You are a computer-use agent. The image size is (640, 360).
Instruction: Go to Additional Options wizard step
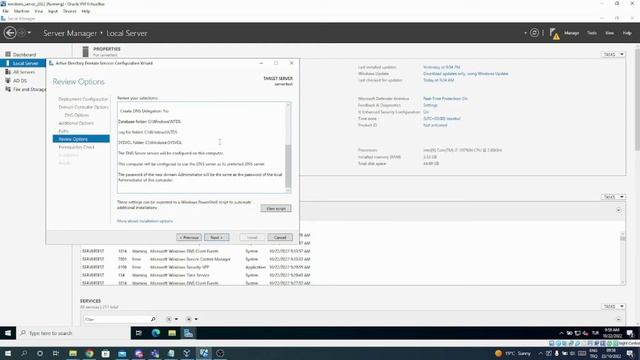(76, 123)
